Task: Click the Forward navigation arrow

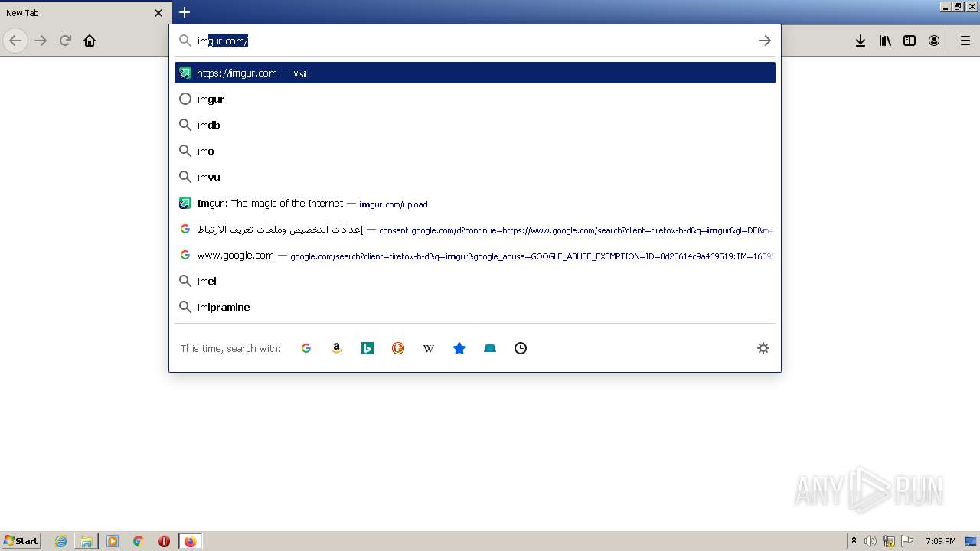Action: 41,41
